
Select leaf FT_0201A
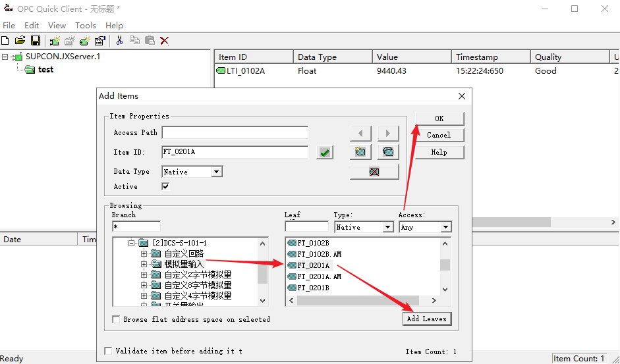click(313, 265)
